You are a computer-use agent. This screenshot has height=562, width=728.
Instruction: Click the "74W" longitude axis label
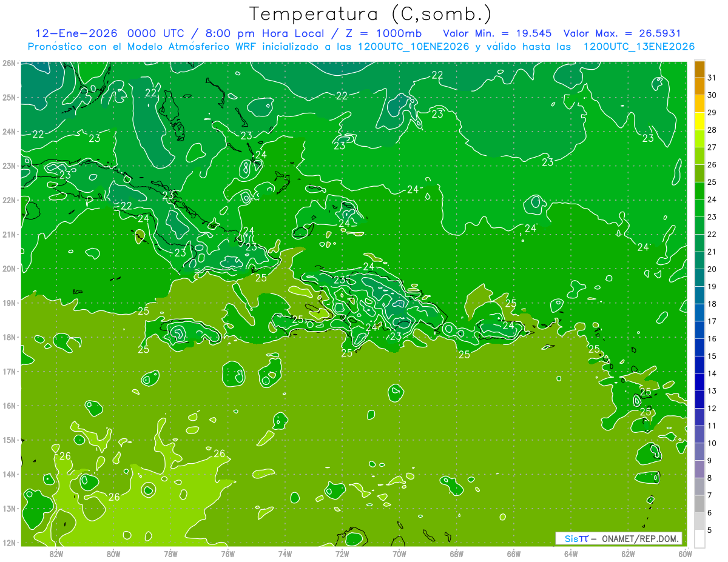pyautogui.click(x=285, y=554)
